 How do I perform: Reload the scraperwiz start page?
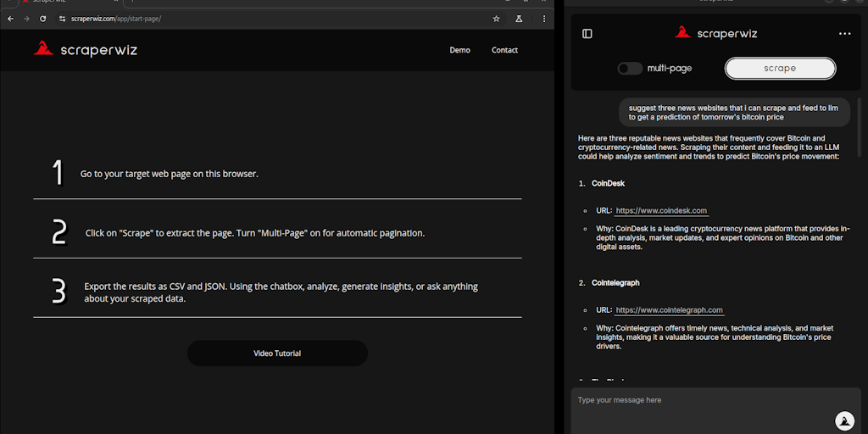(x=42, y=19)
